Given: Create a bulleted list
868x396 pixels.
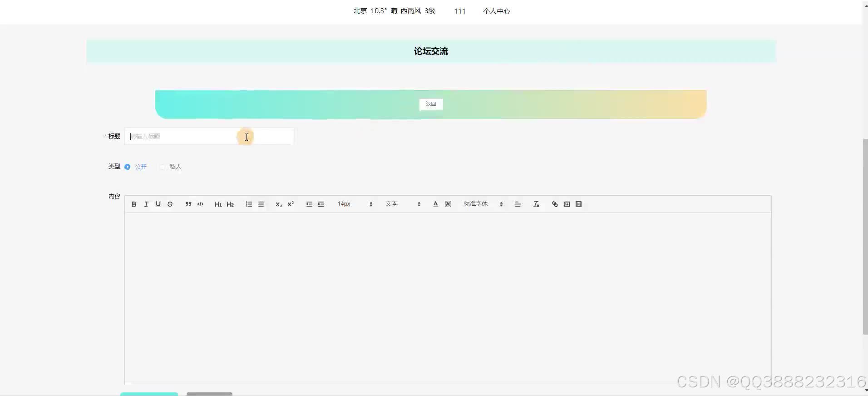Looking at the screenshot, I should [x=261, y=204].
